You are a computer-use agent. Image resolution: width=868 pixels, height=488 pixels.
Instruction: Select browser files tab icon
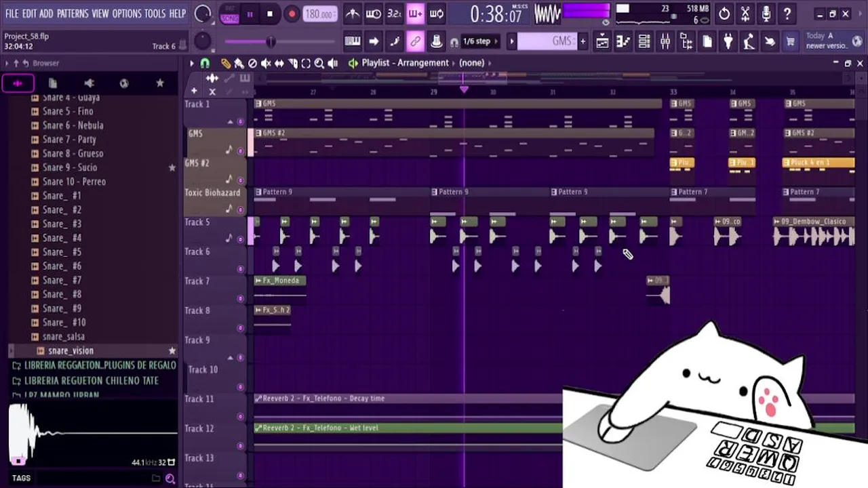pyautogui.click(x=53, y=83)
